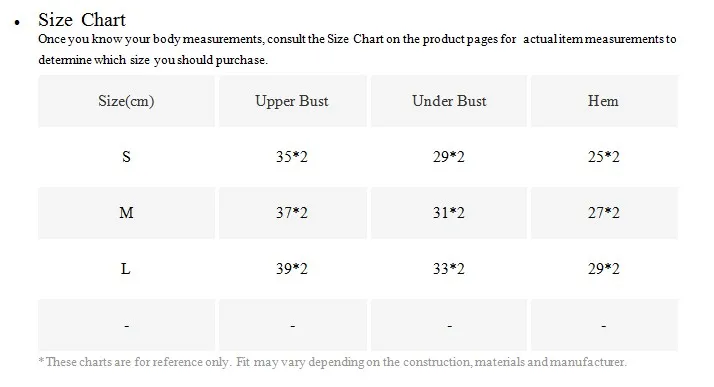The image size is (714, 387).
Task: Click the 31*2 Under Bust value
Action: pyautogui.click(x=449, y=213)
